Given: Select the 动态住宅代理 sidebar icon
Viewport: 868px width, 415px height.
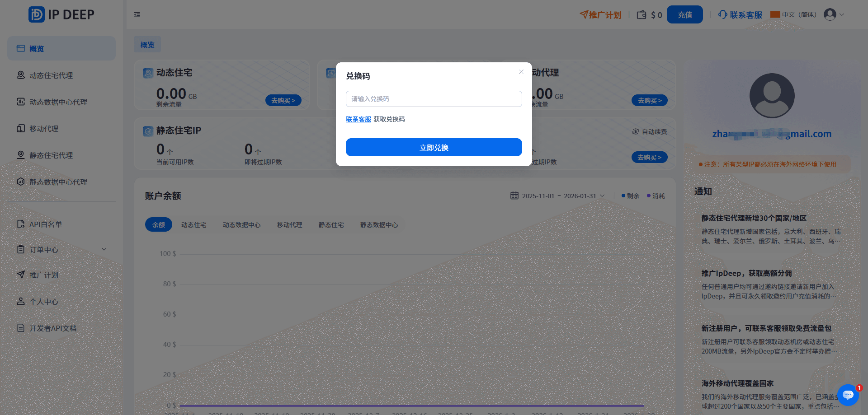Looking at the screenshot, I should (x=20, y=75).
